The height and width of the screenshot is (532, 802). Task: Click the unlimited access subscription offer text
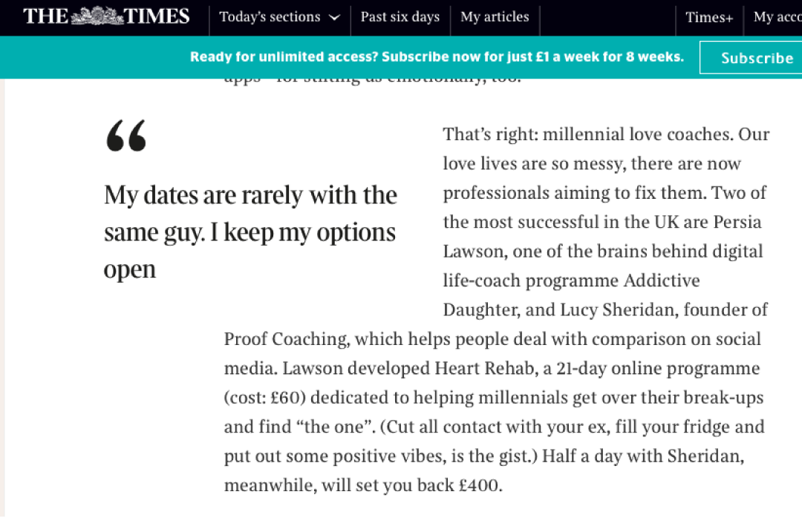[437, 57]
